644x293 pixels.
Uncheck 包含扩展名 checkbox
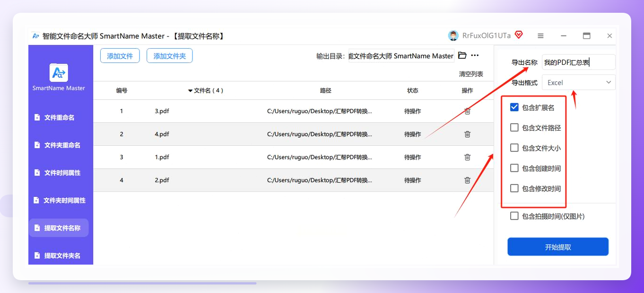514,107
